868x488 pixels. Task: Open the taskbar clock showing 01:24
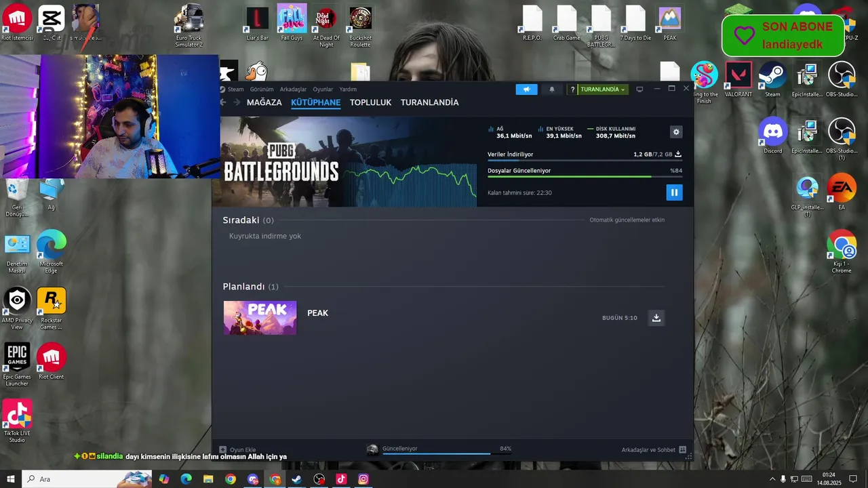tap(829, 479)
